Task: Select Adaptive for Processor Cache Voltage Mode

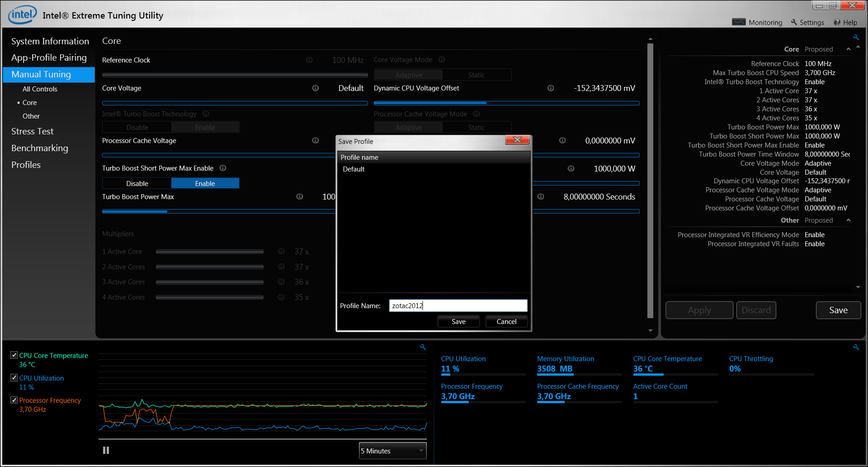Action: coord(409,127)
